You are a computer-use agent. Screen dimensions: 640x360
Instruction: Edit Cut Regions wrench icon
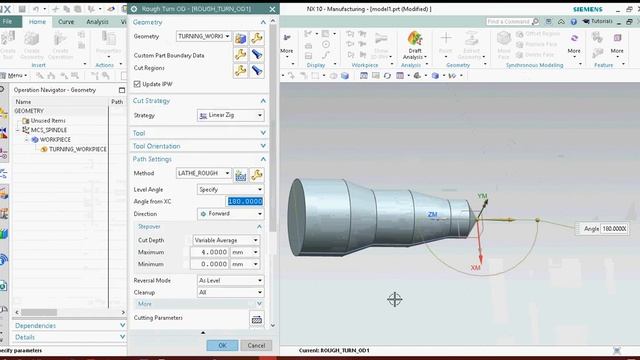click(x=240, y=71)
